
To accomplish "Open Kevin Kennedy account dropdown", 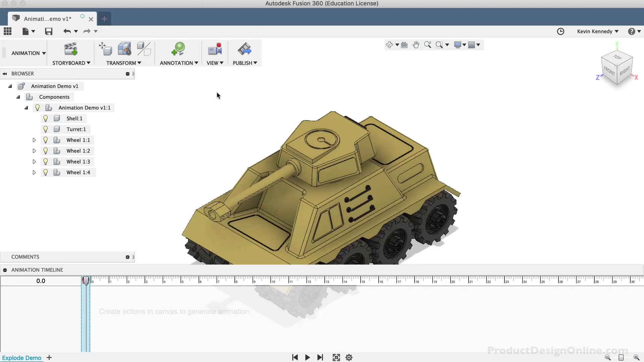I will coord(598,31).
